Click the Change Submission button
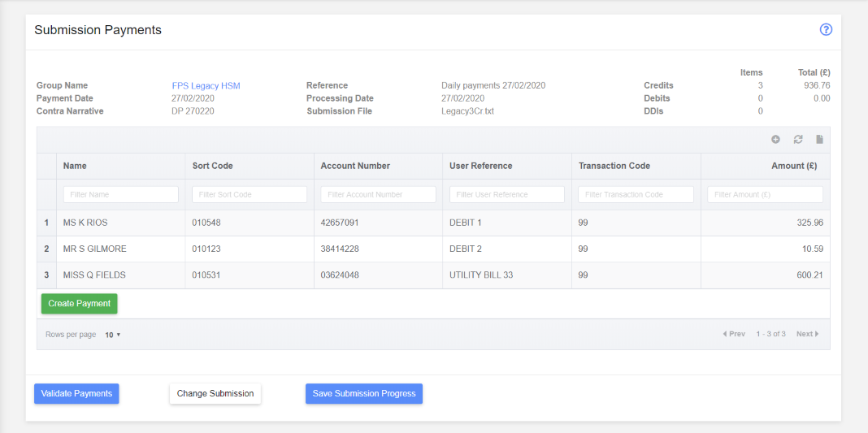868x433 pixels. coord(215,394)
